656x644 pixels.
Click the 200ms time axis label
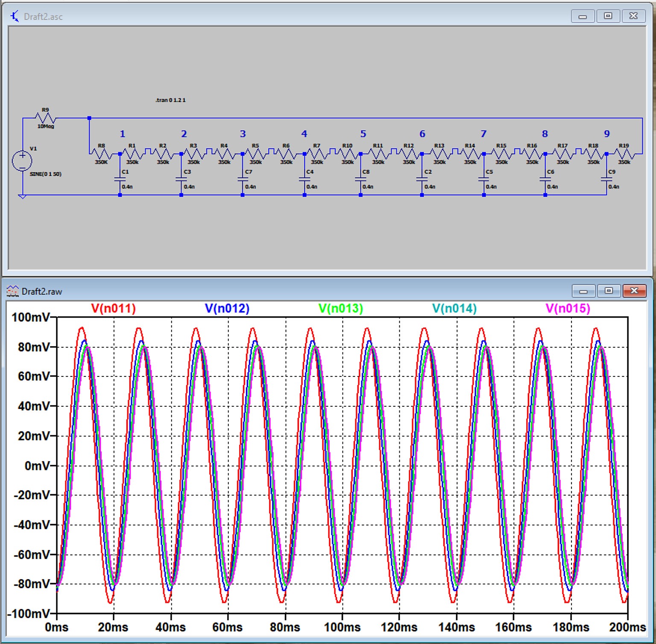[627, 627]
